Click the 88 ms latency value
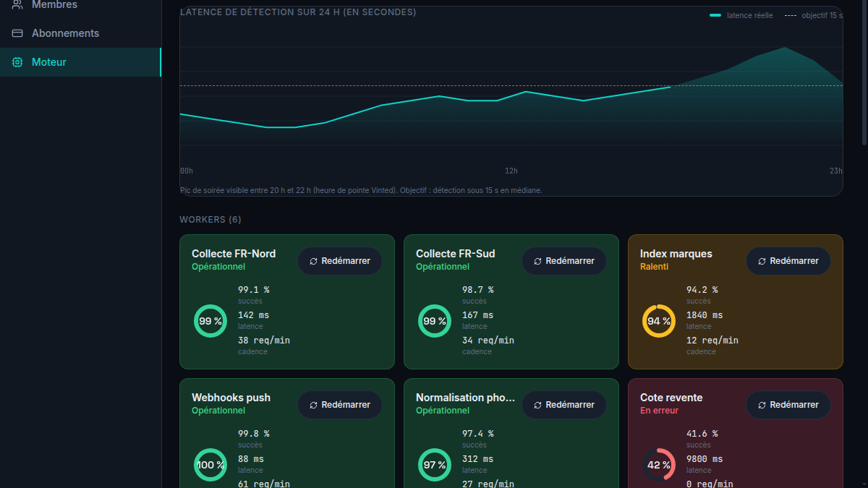The height and width of the screenshot is (488, 868). [251, 459]
